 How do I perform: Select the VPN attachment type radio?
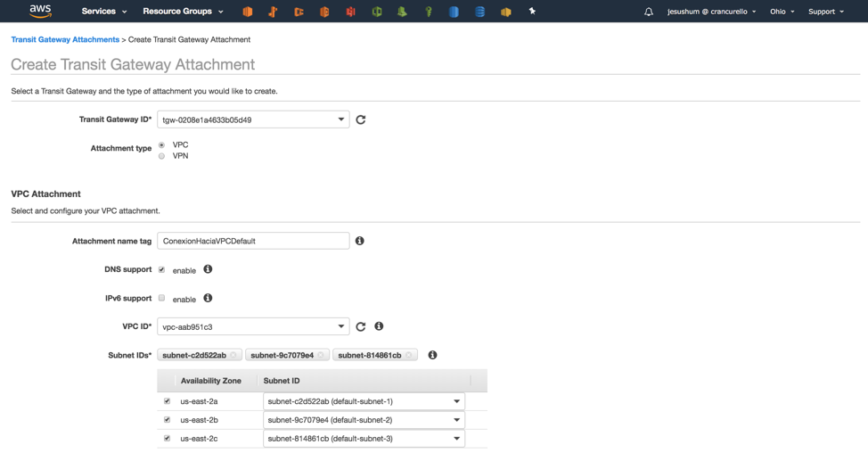[x=161, y=156]
